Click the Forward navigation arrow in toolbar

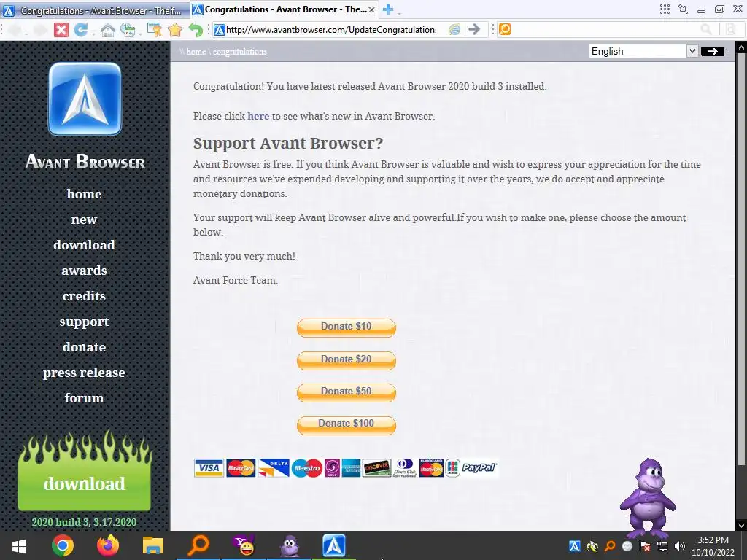40,30
